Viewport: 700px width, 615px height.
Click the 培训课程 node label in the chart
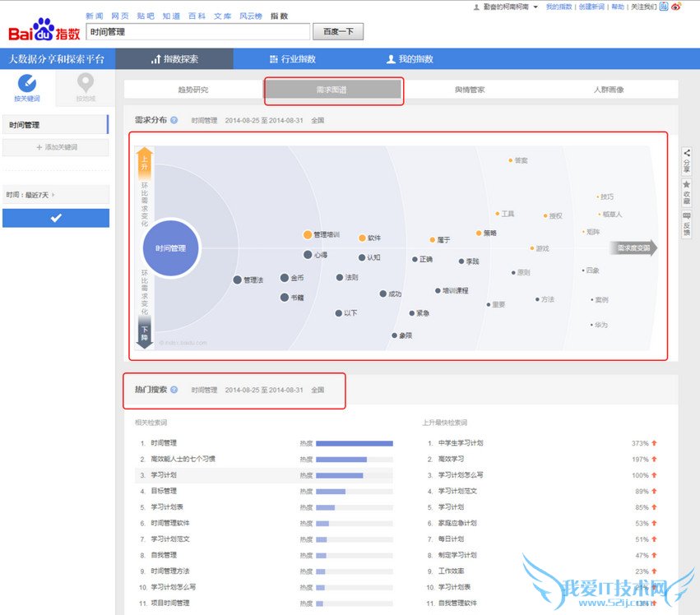coord(456,290)
